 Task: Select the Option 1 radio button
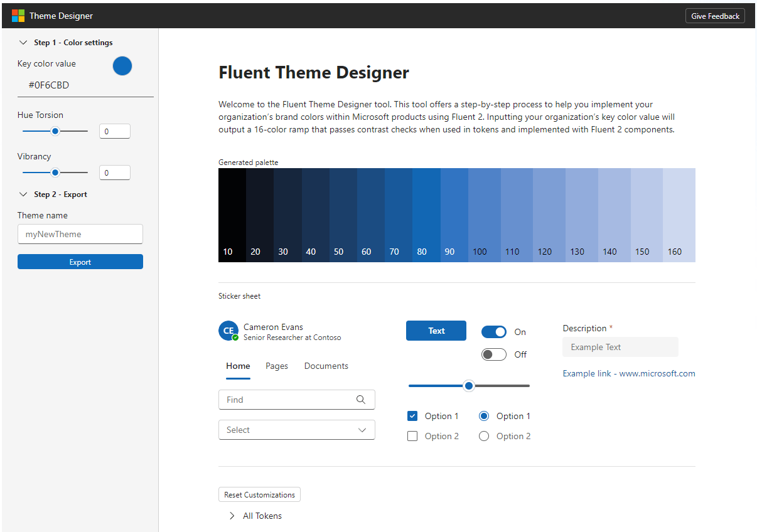484,416
